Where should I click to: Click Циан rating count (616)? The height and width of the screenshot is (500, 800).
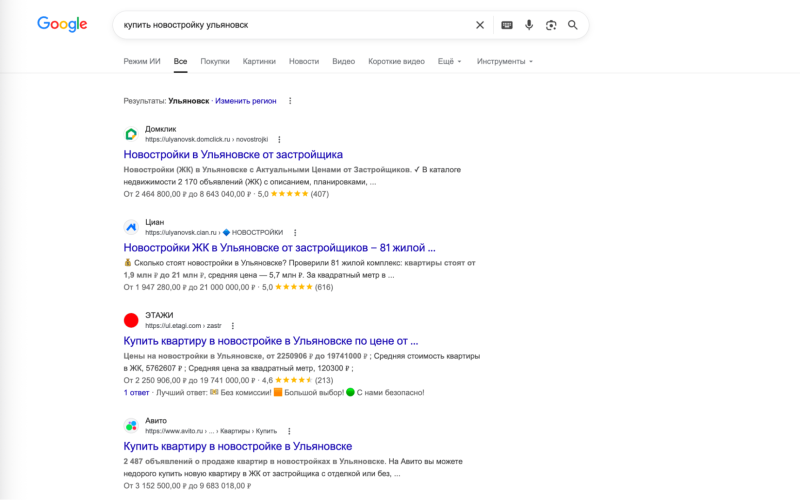[324, 287]
